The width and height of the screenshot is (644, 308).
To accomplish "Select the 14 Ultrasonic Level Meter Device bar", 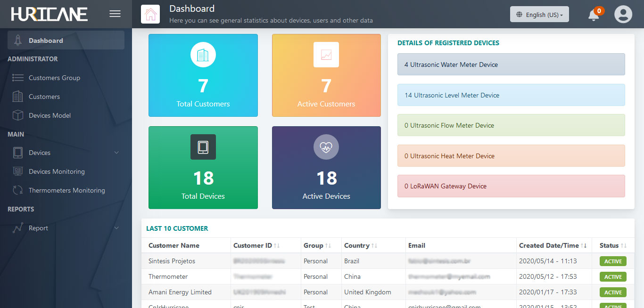I will pos(511,95).
